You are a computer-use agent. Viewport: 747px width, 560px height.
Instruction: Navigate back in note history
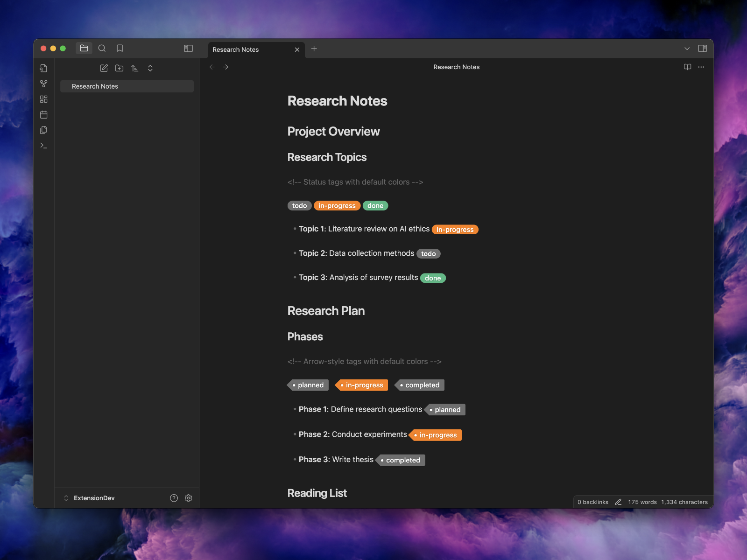click(212, 67)
